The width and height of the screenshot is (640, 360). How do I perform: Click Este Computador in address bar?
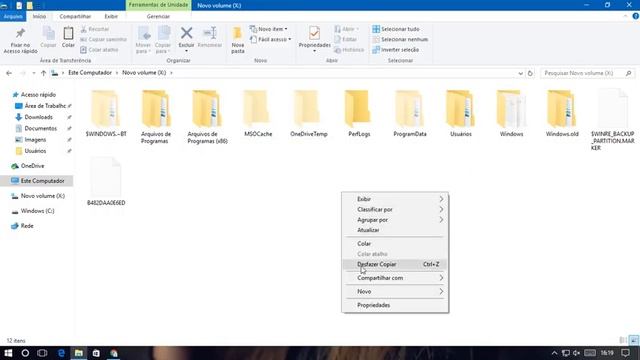90,73
